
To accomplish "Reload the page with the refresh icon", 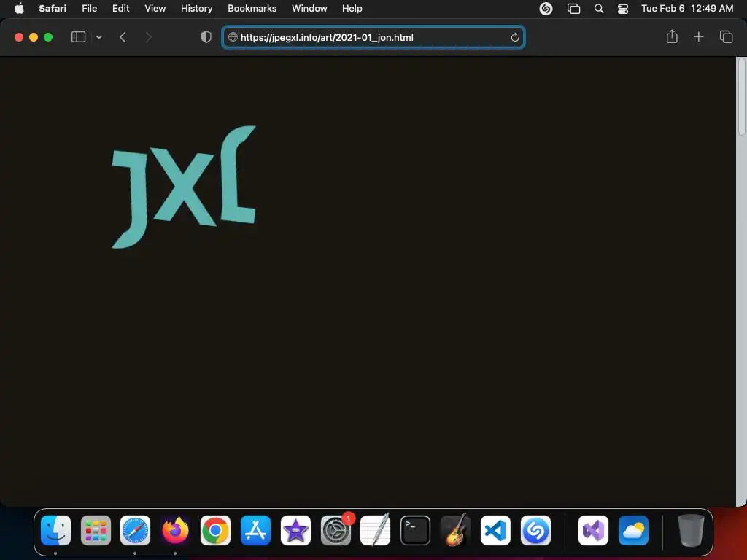I will (514, 37).
